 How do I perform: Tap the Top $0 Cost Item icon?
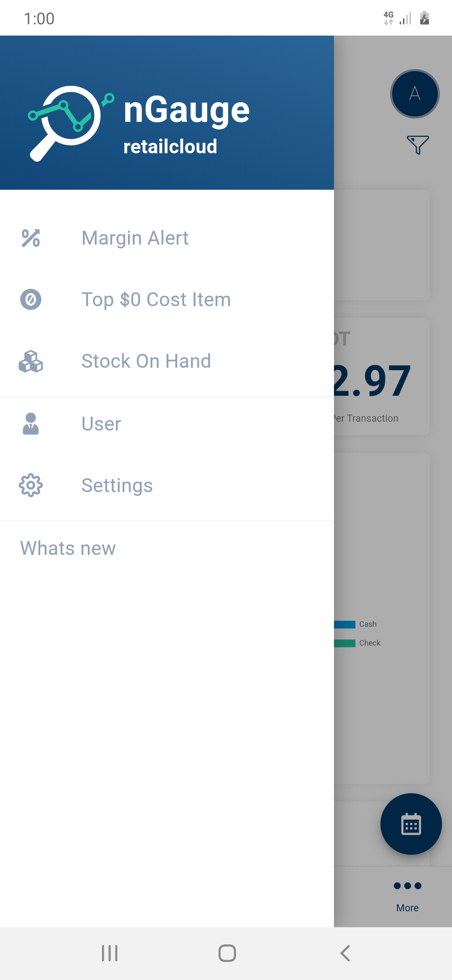pyautogui.click(x=31, y=299)
